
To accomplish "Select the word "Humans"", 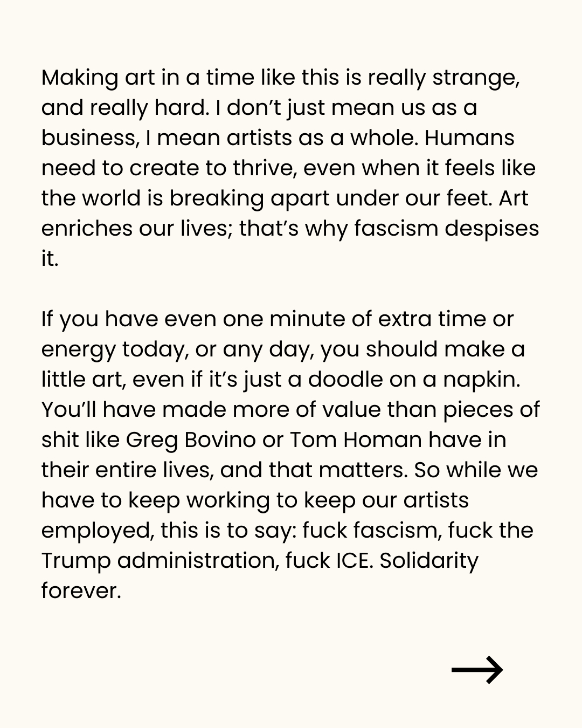I will 469,139.
